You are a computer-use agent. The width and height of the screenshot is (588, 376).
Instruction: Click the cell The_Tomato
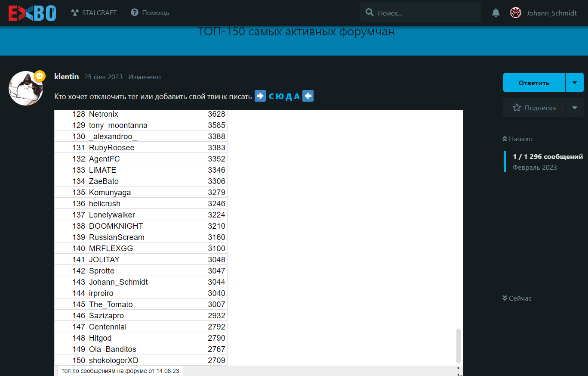click(x=141, y=305)
